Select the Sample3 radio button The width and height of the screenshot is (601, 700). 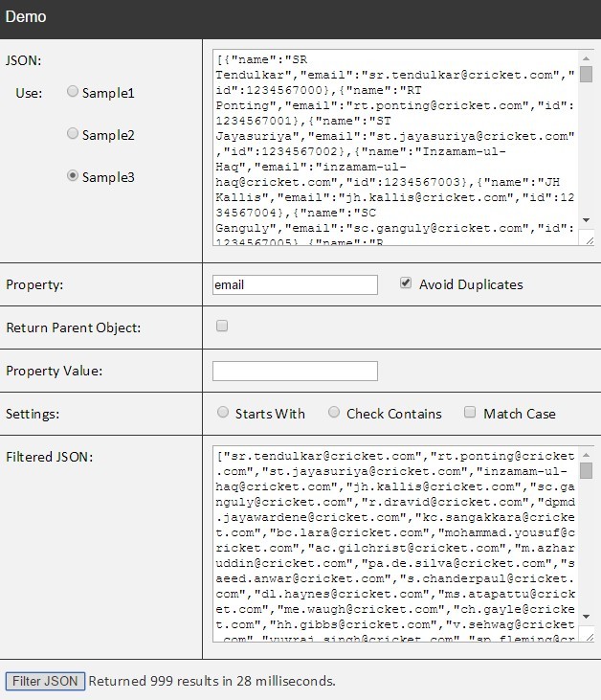(73, 176)
